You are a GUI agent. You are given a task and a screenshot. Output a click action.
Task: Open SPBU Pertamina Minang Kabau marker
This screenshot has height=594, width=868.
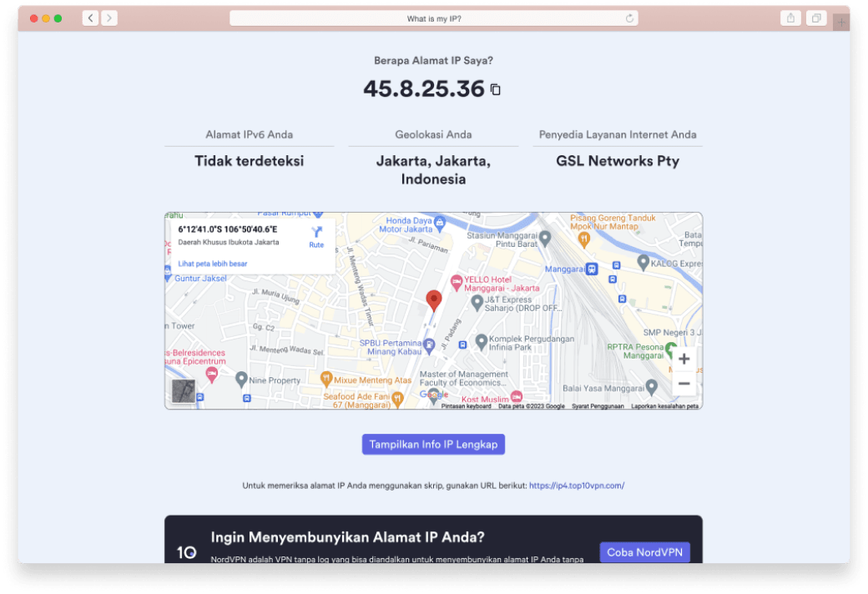[x=429, y=345]
